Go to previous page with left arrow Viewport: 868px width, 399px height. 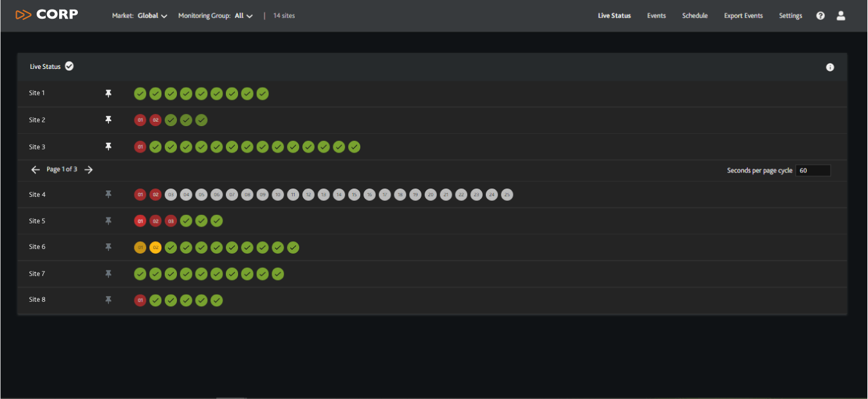coord(35,170)
